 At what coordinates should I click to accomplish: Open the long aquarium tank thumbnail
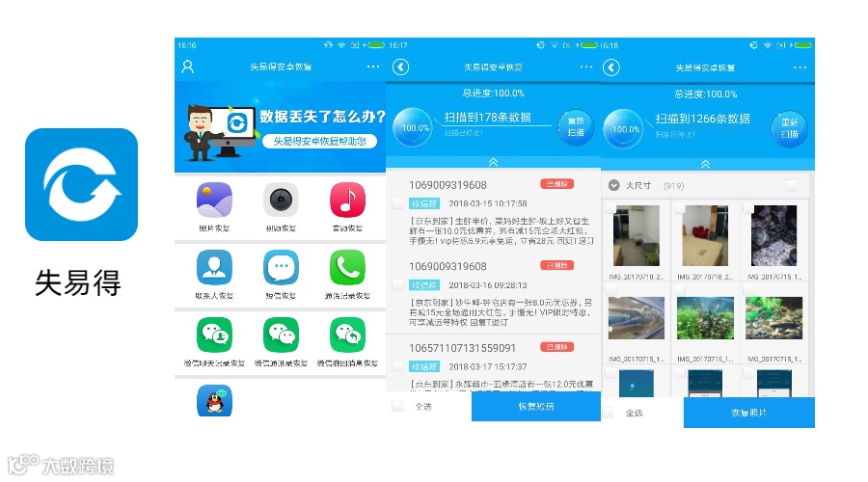coord(637,318)
